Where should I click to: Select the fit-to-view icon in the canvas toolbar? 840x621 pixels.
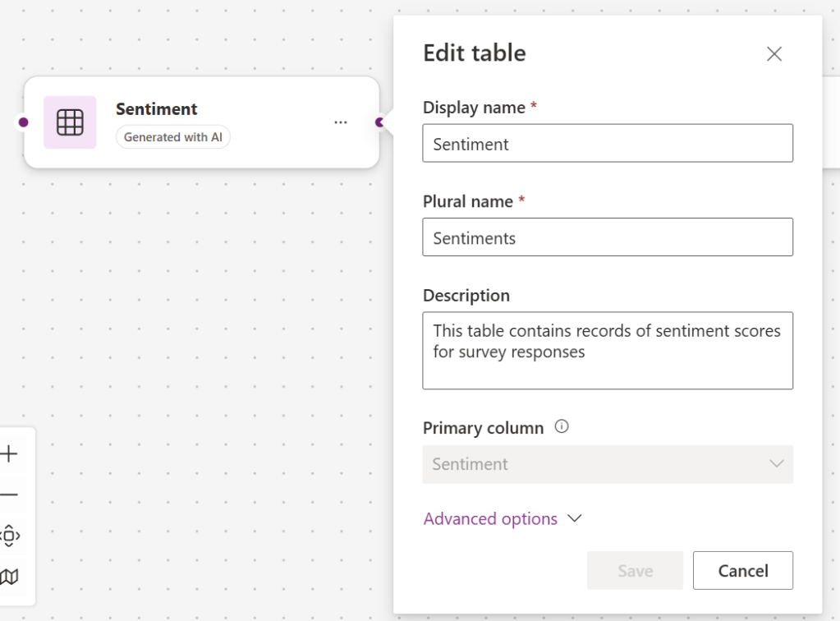coord(11,536)
